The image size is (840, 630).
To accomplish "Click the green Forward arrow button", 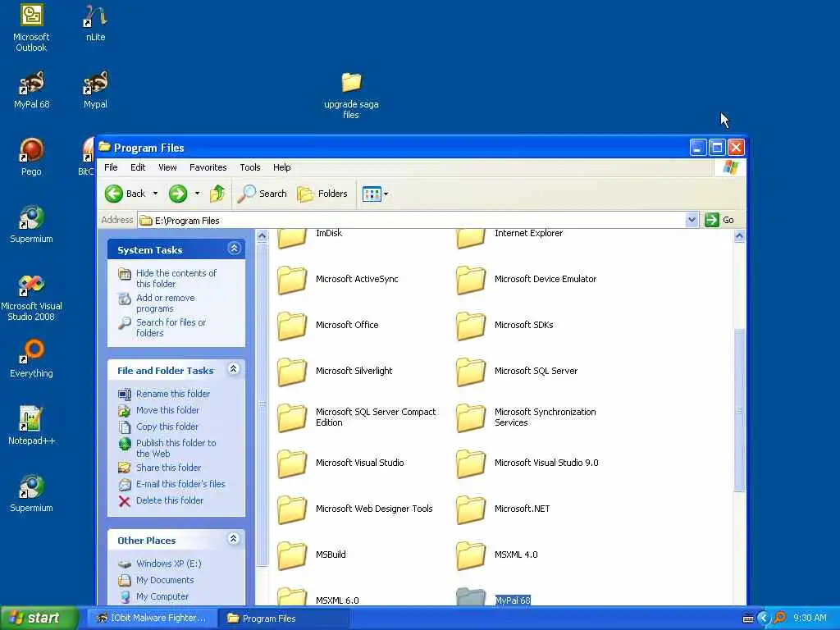I will [178, 194].
